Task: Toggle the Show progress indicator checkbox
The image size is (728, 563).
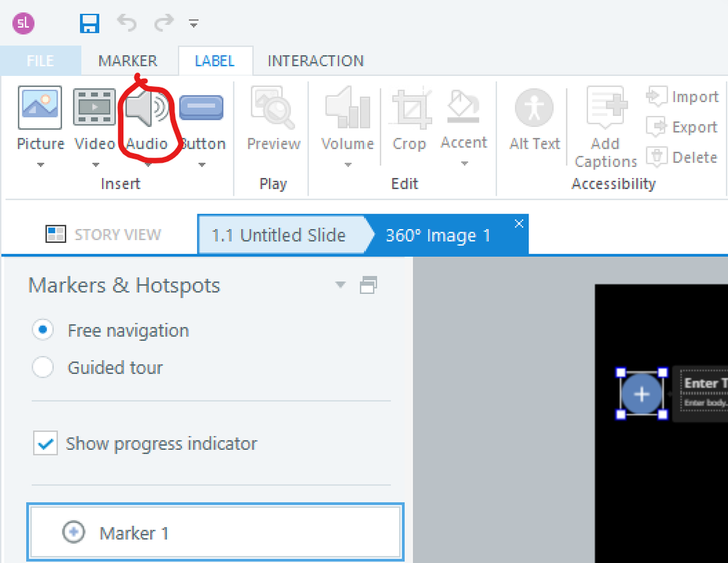Action: [45, 443]
